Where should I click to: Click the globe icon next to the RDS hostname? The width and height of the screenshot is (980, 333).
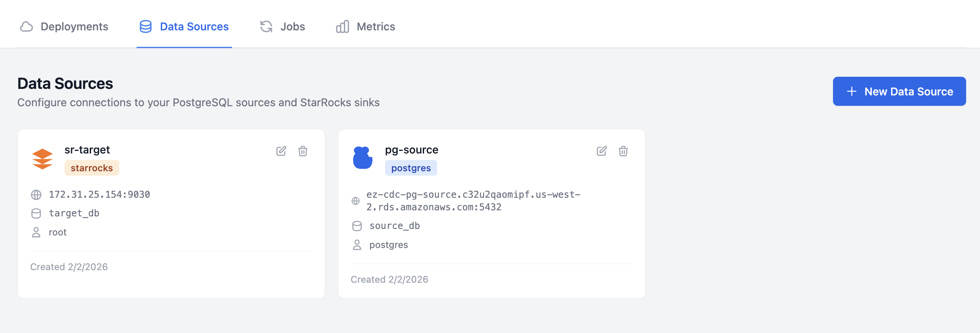click(x=356, y=201)
